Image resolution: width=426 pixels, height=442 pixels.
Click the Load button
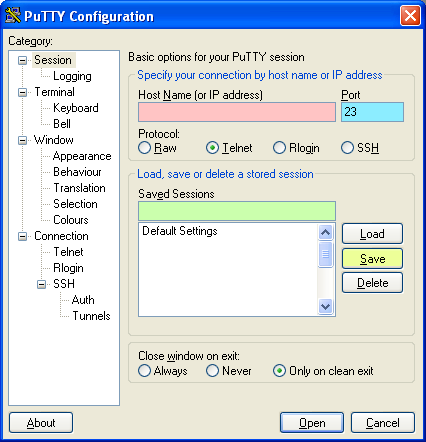pyautogui.click(x=372, y=234)
